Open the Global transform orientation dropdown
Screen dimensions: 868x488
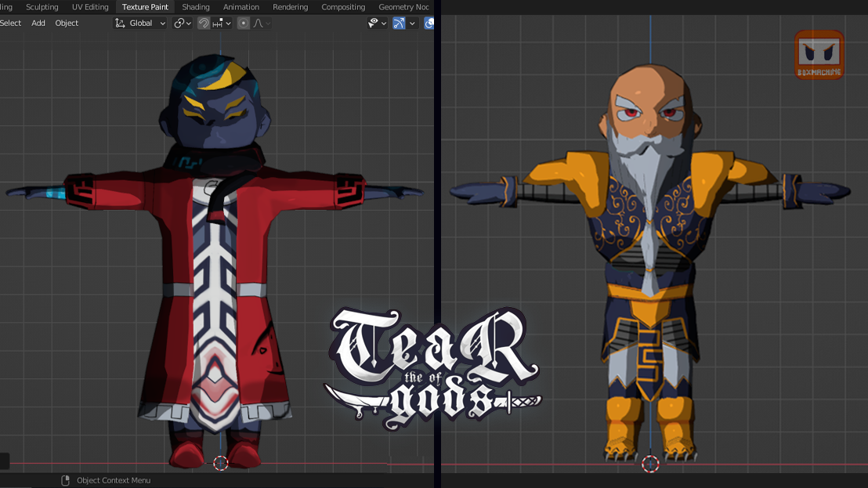[140, 23]
